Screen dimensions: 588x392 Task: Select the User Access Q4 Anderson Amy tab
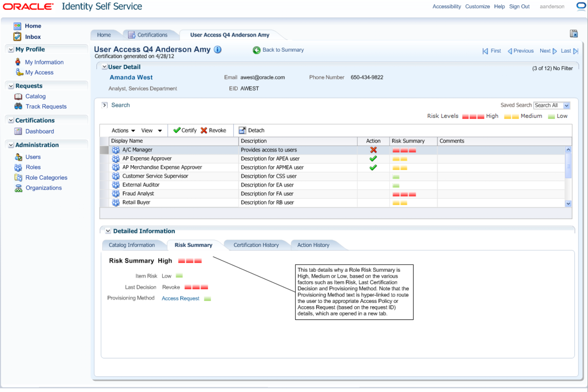tap(230, 35)
